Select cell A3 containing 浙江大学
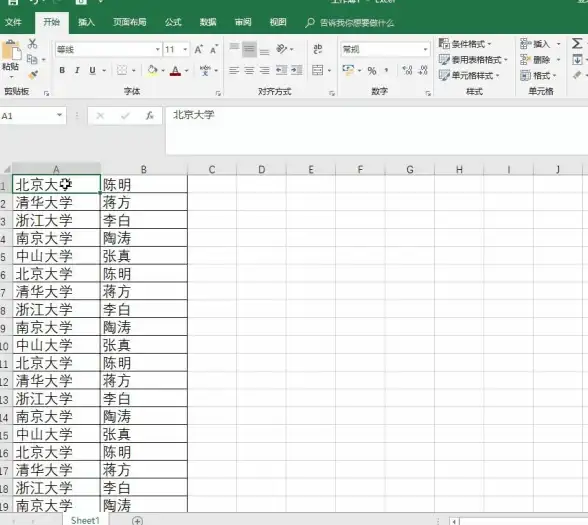Screen dimensions: 588x525 click(x=56, y=220)
